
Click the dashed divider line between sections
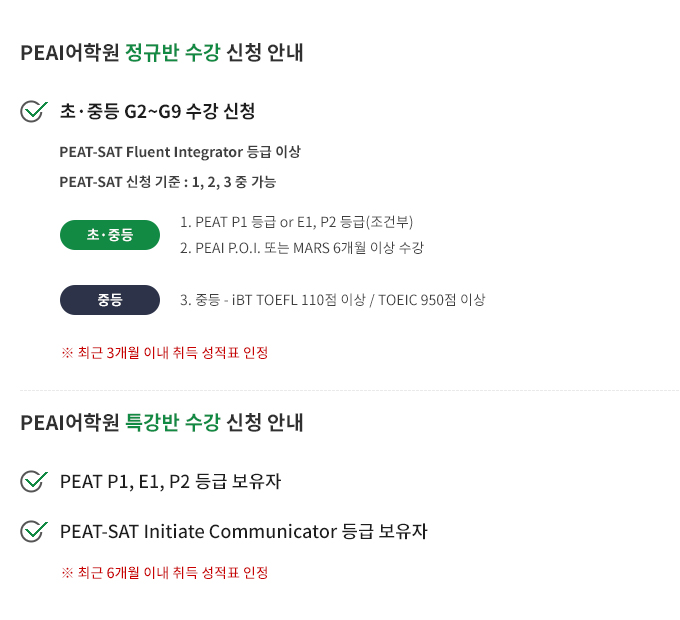(350, 390)
